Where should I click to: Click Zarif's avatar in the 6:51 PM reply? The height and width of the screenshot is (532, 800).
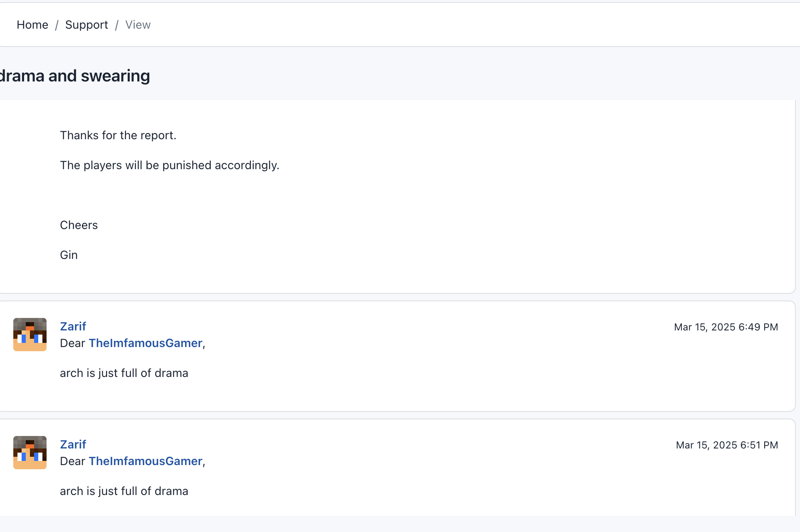[30, 453]
